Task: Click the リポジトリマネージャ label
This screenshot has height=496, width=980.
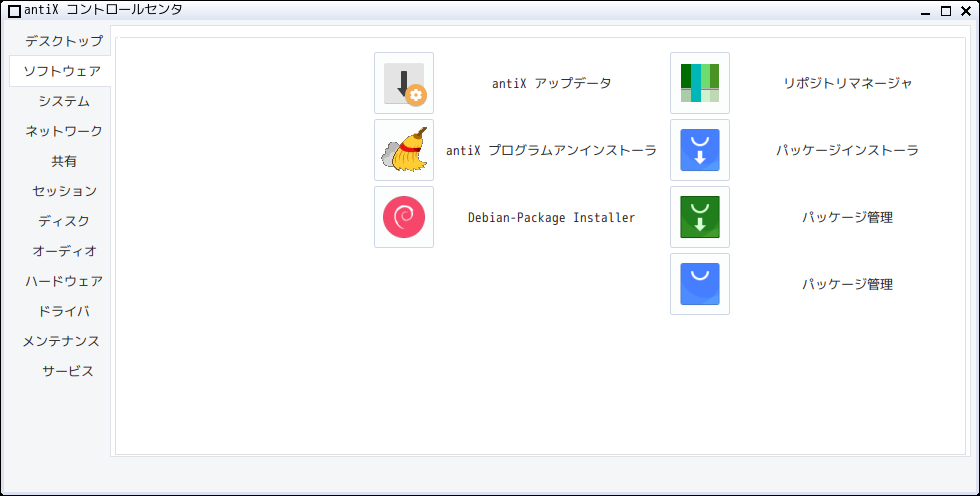Action: [x=848, y=83]
